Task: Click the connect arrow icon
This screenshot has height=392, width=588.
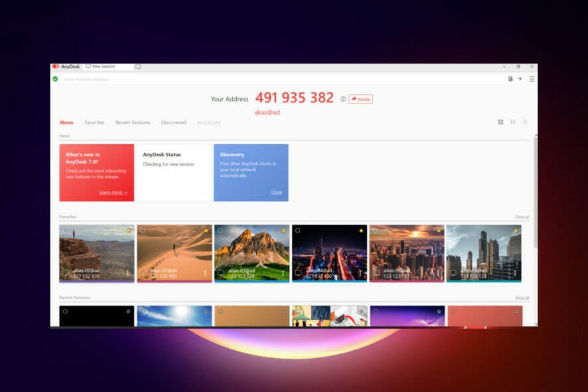Action: click(x=520, y=79)
